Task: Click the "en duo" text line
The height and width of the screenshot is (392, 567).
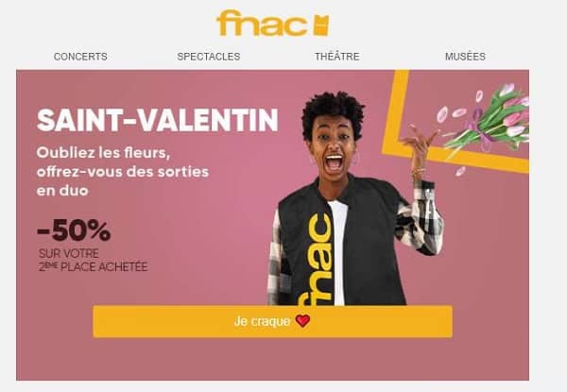Action: coord(62,191)
